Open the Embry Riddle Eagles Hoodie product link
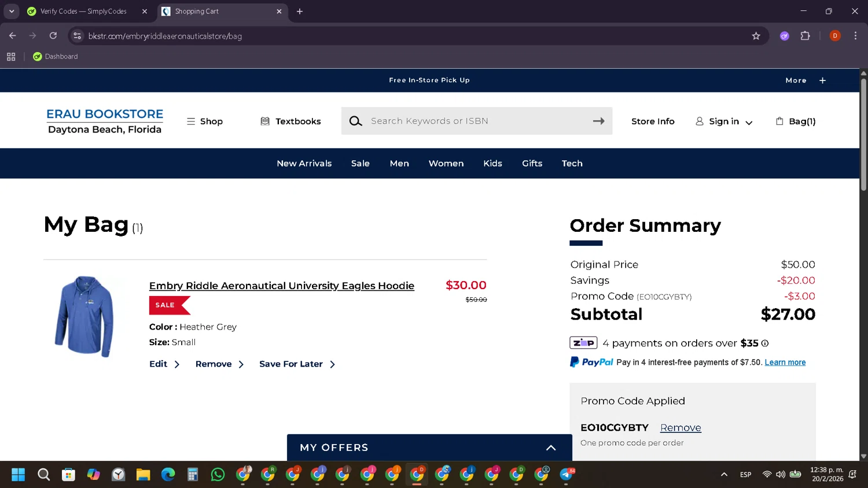Image resolution: width=868 pixels, height=488 pixels. pyautogui.click(x=282, y=286)
